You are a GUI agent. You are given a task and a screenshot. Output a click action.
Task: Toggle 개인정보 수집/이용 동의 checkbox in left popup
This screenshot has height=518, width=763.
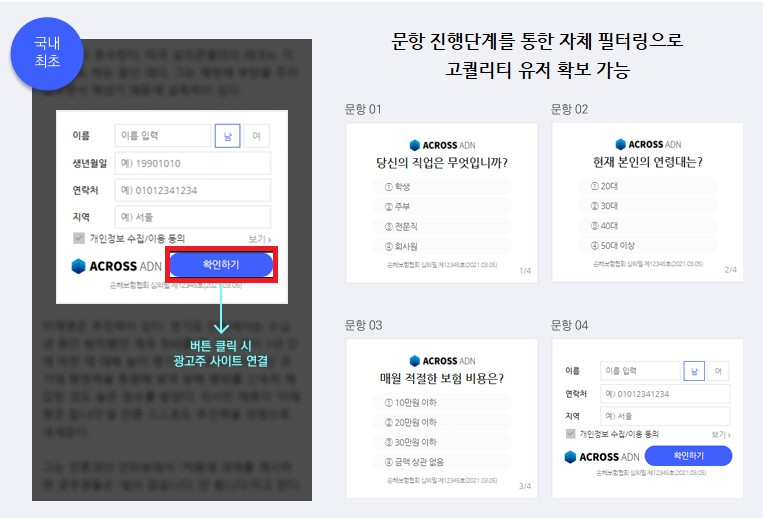79,239
